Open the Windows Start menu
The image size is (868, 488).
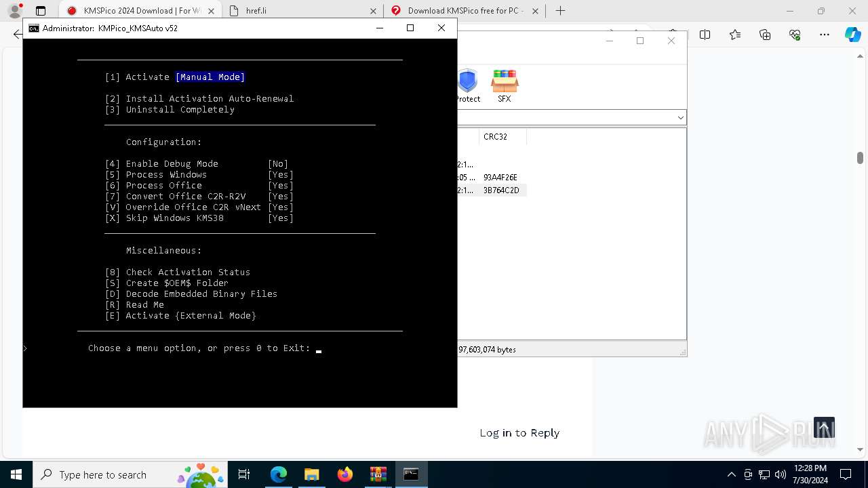tap(16, 474)
